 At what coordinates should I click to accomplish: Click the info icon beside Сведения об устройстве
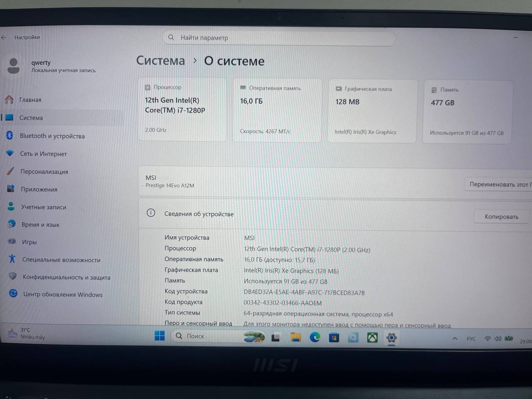151,213
